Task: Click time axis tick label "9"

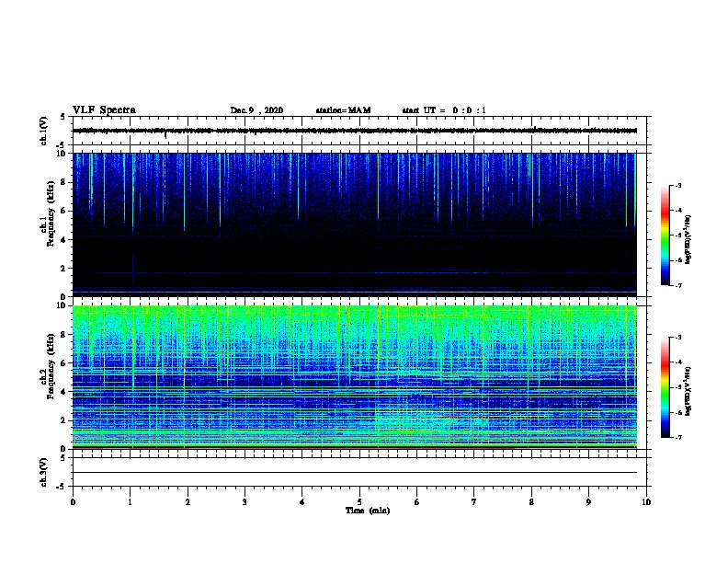Action: [x=588, y=501]
